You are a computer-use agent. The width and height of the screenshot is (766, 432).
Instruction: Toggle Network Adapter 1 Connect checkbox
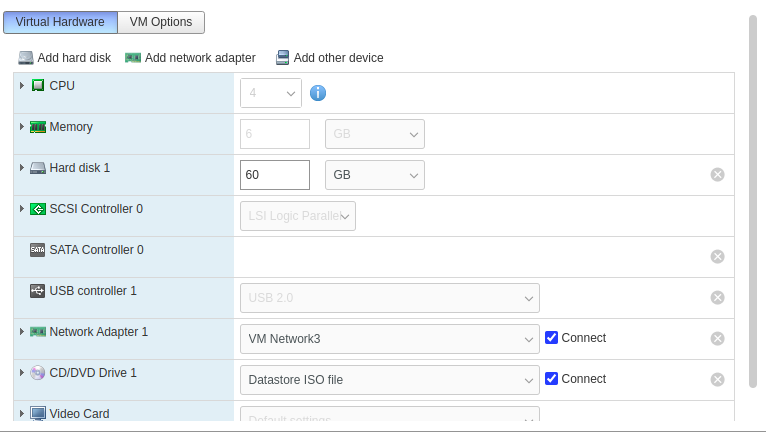552,338
